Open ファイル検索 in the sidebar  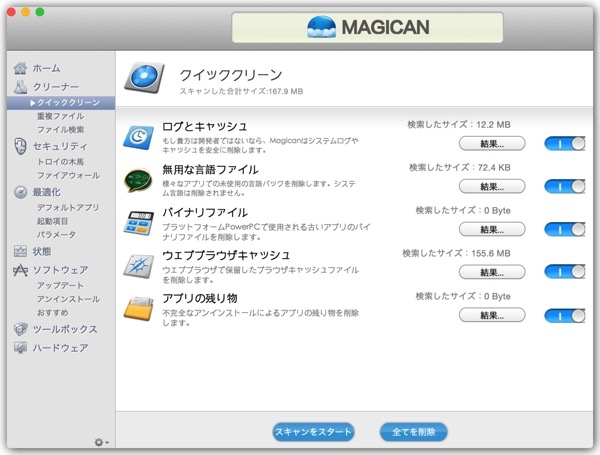tap(60, 130)
